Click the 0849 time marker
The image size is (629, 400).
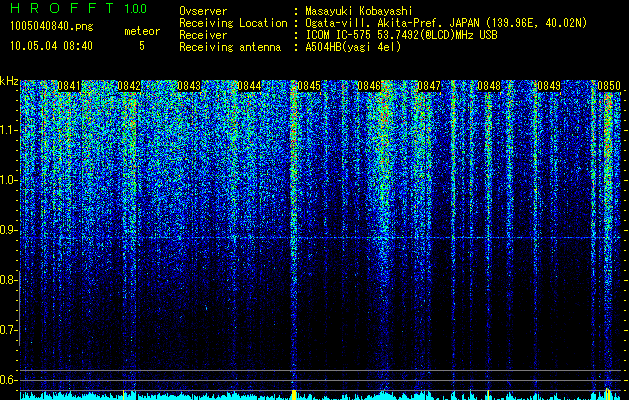pos(549,86)
